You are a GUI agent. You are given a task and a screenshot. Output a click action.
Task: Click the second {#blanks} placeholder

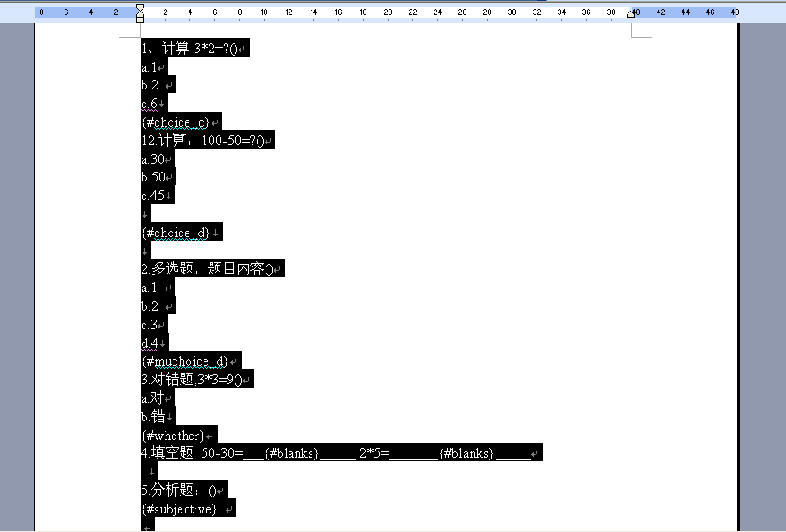coord(468,452)
